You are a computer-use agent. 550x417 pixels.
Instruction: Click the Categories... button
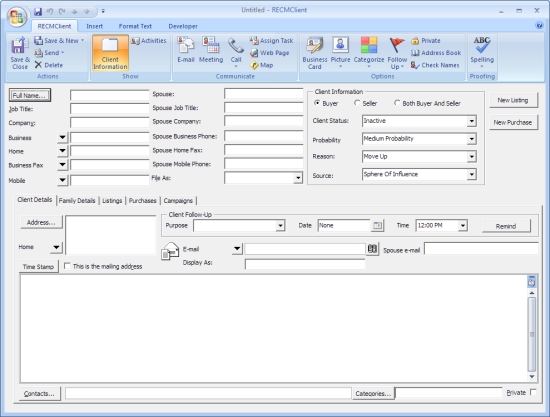point(373,394)
